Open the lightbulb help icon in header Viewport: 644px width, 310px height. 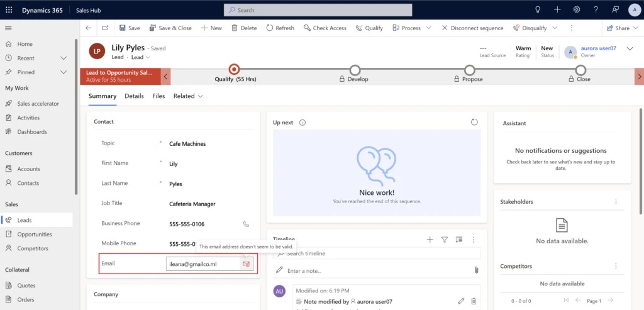[538, 10]
